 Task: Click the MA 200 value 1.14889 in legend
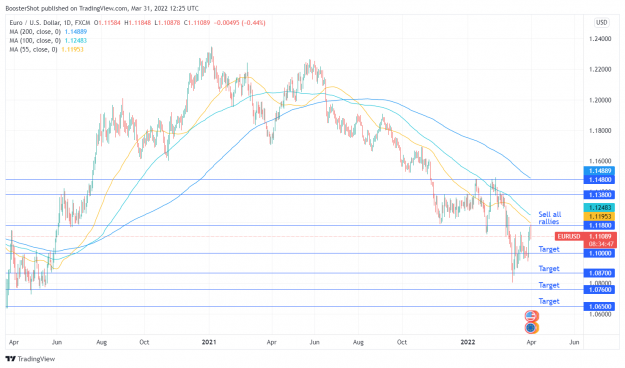point(76,31)
